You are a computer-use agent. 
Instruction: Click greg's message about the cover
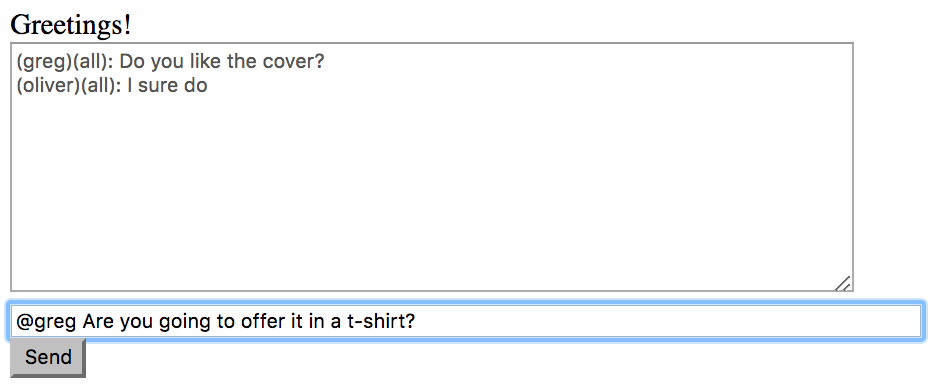[170, 62]
